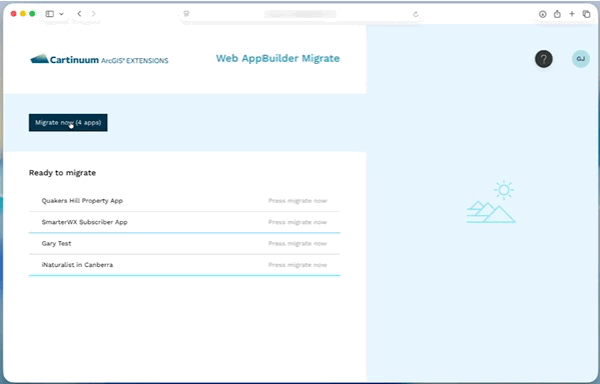
Task: Open the Safari downloads icon
Action: click(x=543, y=14)
